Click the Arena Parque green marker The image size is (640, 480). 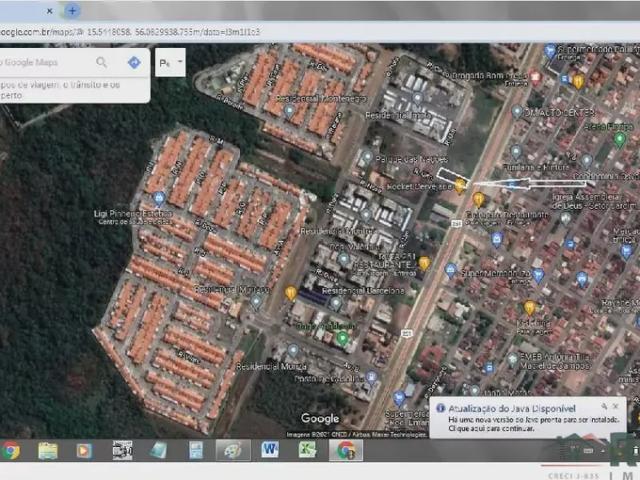(619, 139)
